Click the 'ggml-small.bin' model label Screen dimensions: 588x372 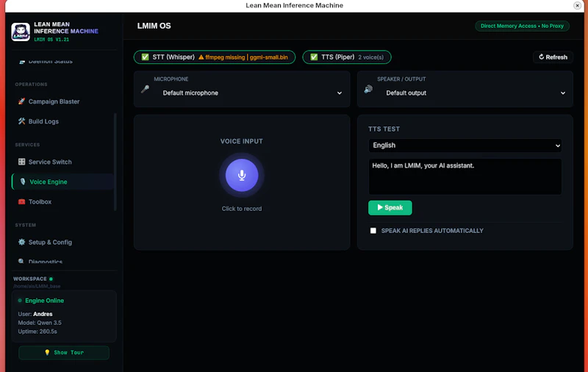click(269, 57)
